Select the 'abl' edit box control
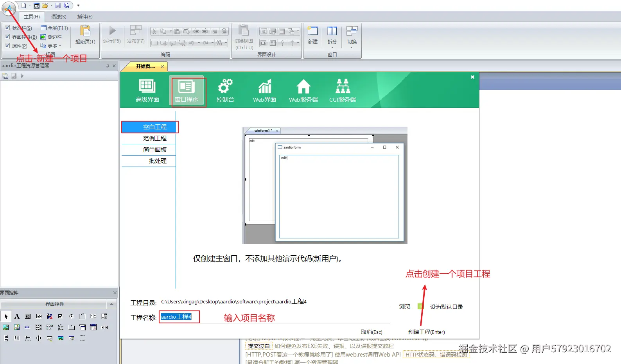The width and height of the screenshot is (621, 364). pos(39,316)
